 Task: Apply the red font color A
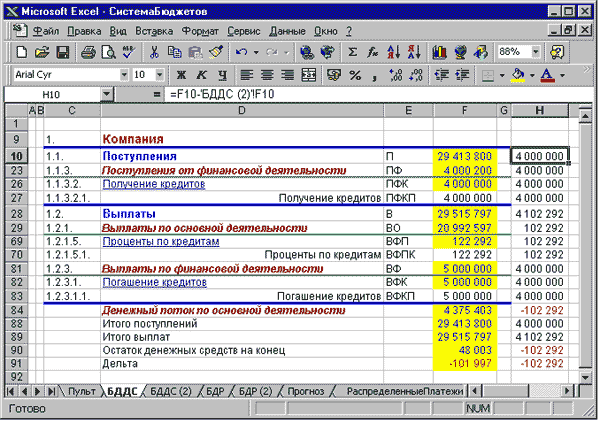click(x=547, y=75)
